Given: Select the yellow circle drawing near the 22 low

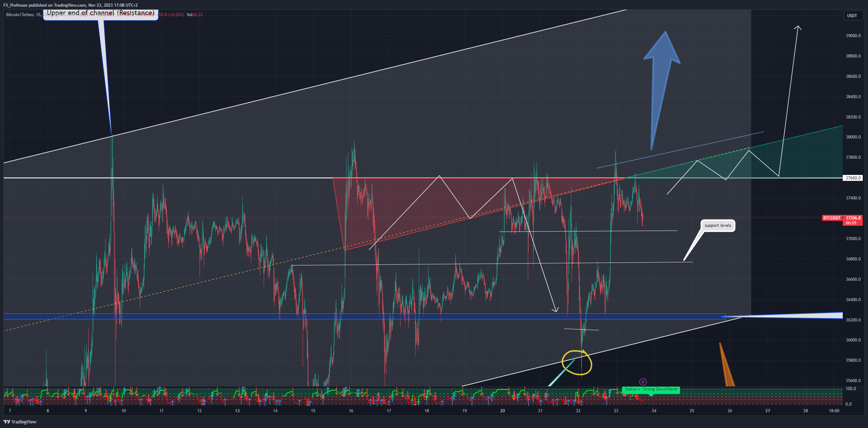Looking at the screenshot, I should point(577,363).
